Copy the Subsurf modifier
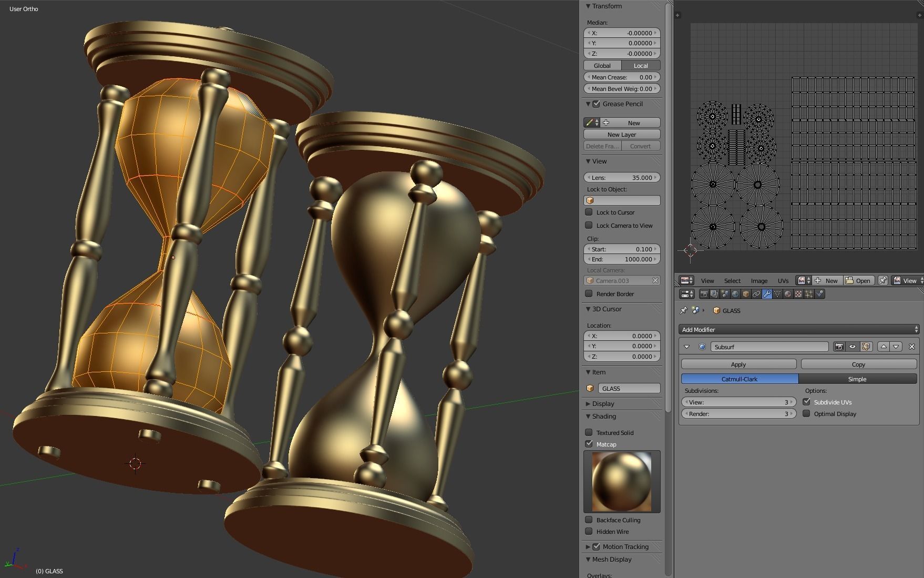Image resolution: width=924 pixels, height=578 pixels. tap(859, 364)
